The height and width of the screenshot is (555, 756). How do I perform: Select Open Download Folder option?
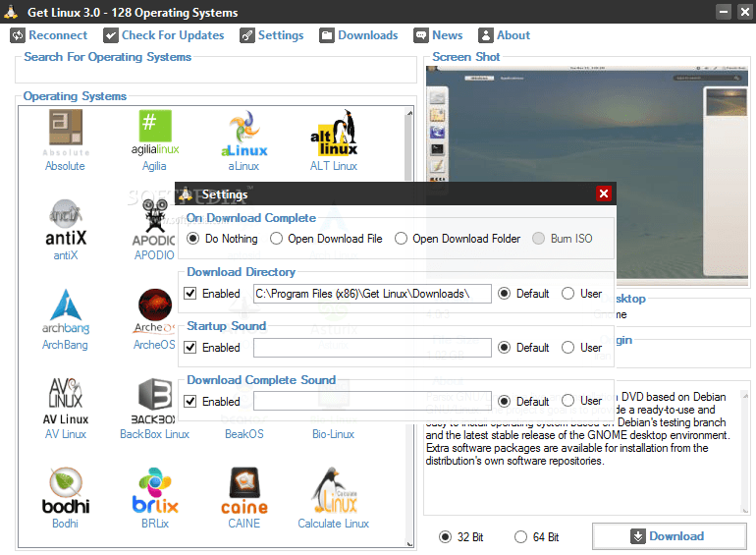click(x=401, y=239)
